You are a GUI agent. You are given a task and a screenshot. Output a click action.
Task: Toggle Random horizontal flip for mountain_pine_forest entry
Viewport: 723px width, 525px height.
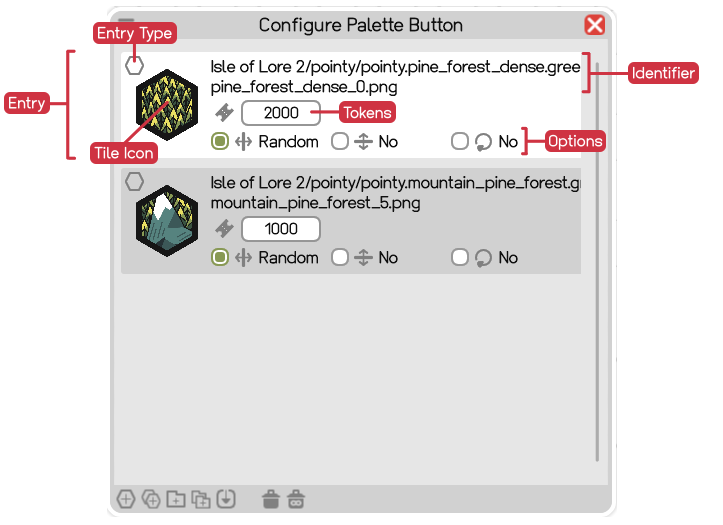220,258
